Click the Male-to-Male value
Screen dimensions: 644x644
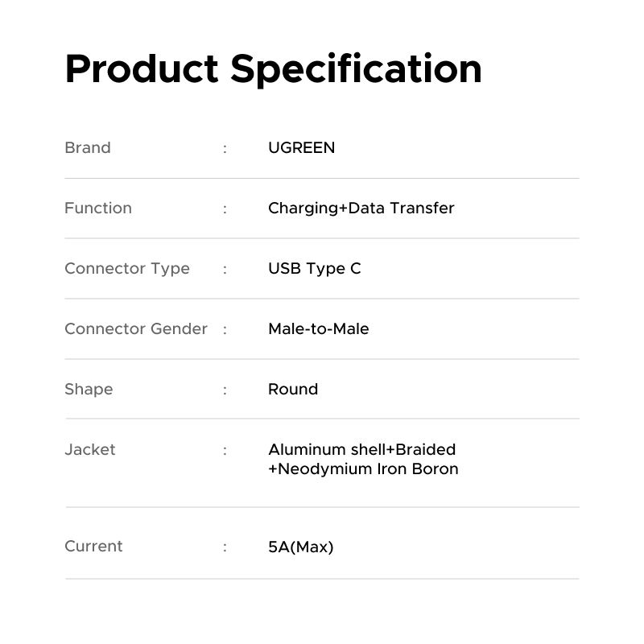319,328
